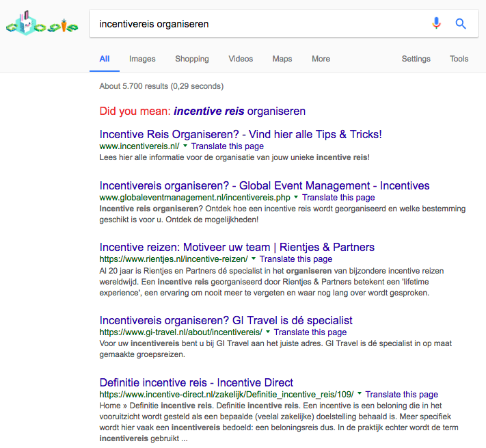Start voice search with microphone icon
Image resolution: width=486 pixels, height=448 pixels.
[x=436, y=23]
